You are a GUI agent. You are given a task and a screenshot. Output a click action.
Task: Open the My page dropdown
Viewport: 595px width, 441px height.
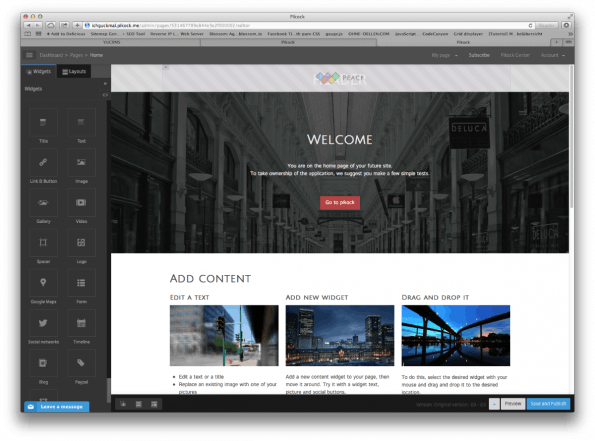tap(444, 55)
